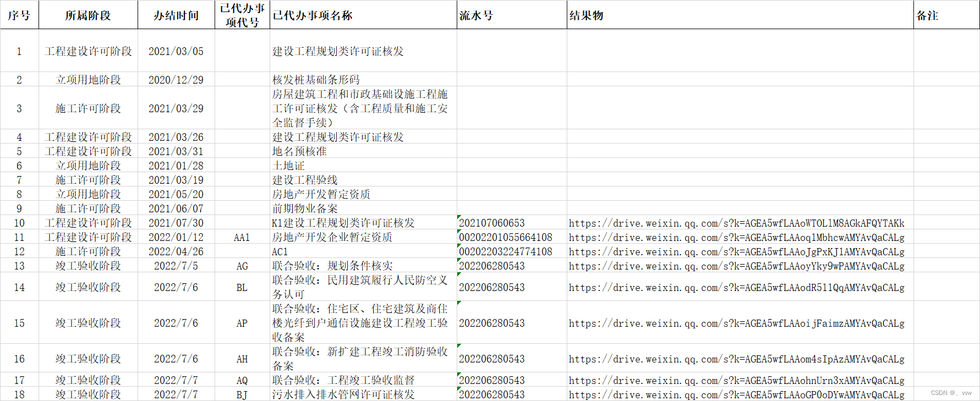980x401 pixels.
Task: Select the 土地证 cell
Action: (363, 165)
